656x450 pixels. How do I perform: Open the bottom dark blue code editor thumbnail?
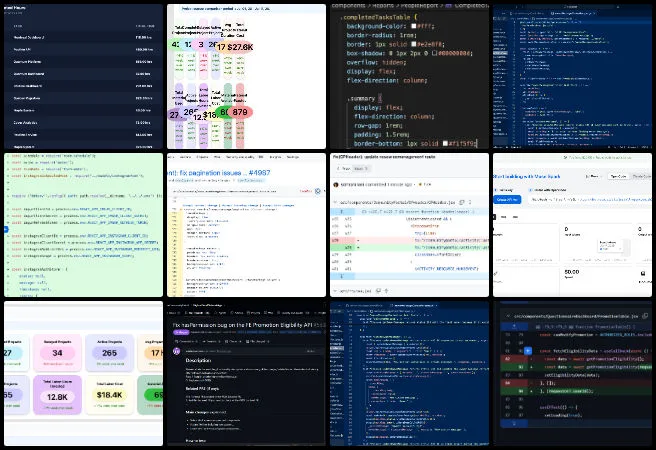tap(409, 373)
